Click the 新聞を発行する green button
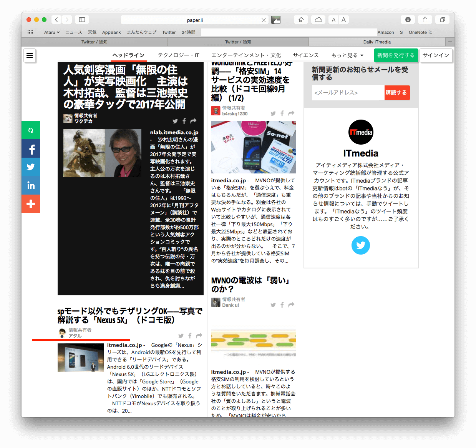Viewport: 476px width, 448px height. click(x=396, y=55)
